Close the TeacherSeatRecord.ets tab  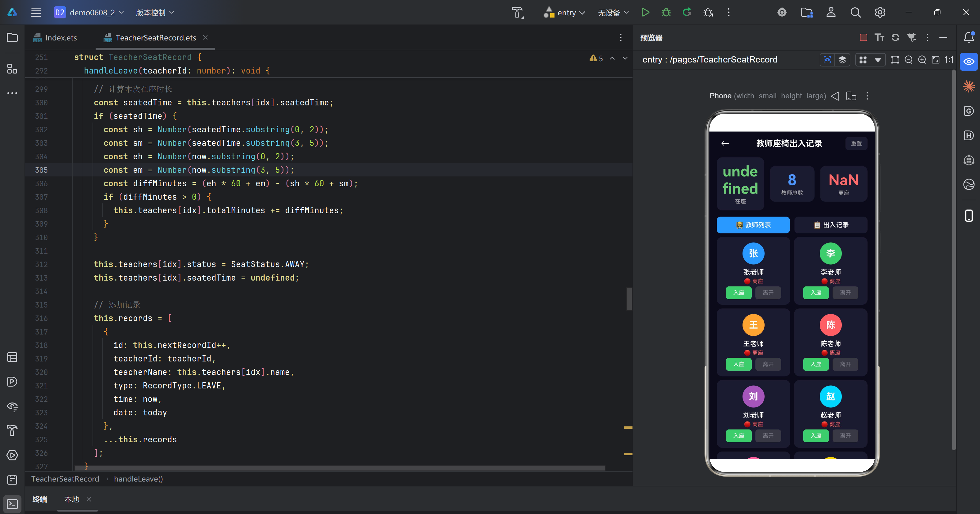[x=205, y=37]
